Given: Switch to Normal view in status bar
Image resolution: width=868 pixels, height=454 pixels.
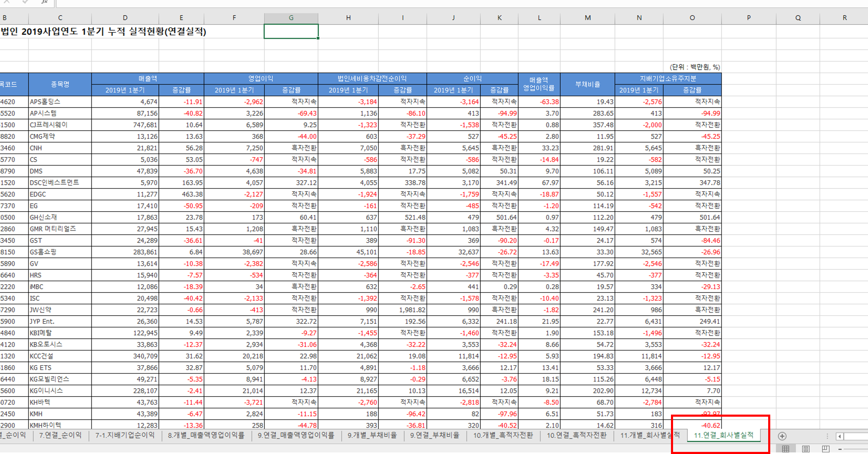Looking at the screenshot, I should pos(786,449).
